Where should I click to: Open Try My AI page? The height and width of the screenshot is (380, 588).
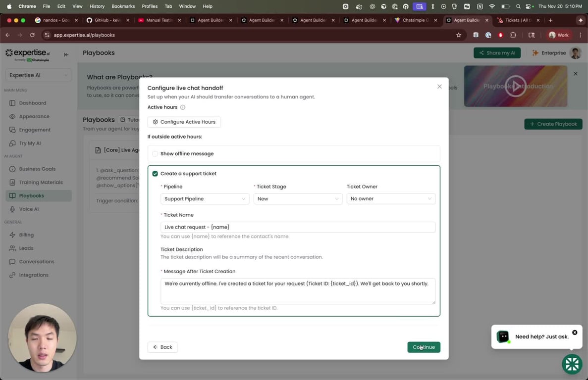click(x=30, y=143)
